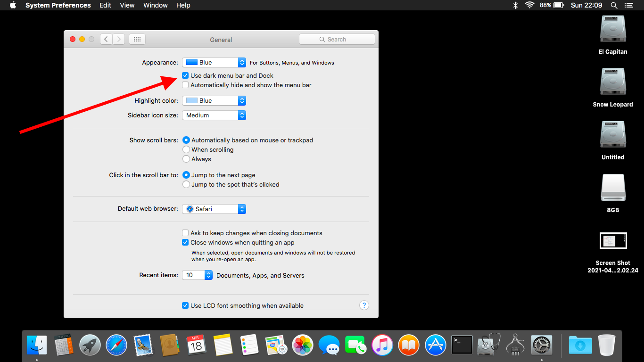Viewport: 644px width, 362px height.
Task: Open the Mail app in Dock
Action: 143,345
